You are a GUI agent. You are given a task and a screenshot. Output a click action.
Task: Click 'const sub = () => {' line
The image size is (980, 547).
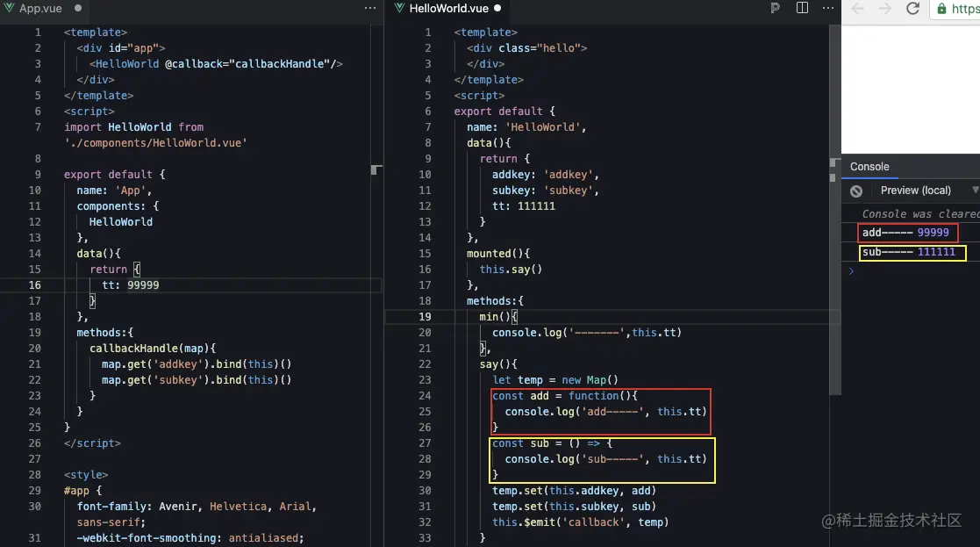(553, 443)
